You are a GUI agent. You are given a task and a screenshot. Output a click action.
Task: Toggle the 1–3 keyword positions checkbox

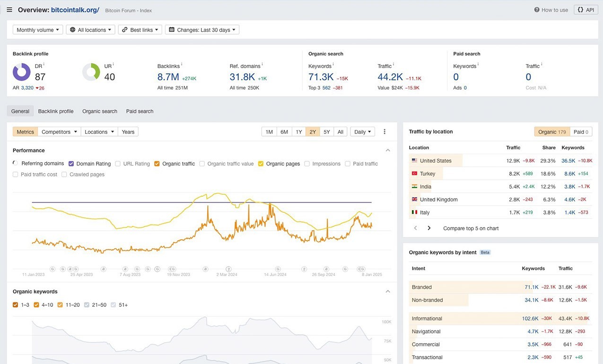16,305
